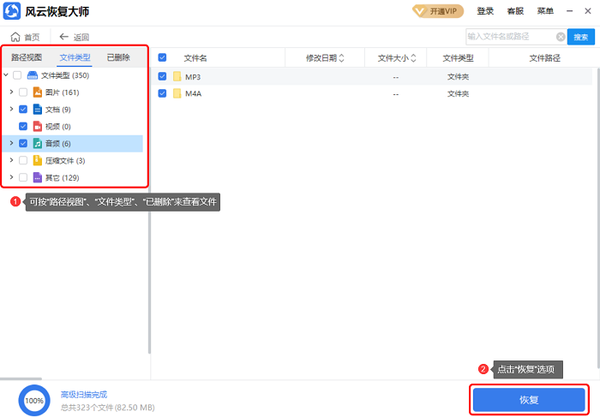Click the blue 恢复 recover button
The height and width of the screenshot is (417, 600).
tap(528, 399)
